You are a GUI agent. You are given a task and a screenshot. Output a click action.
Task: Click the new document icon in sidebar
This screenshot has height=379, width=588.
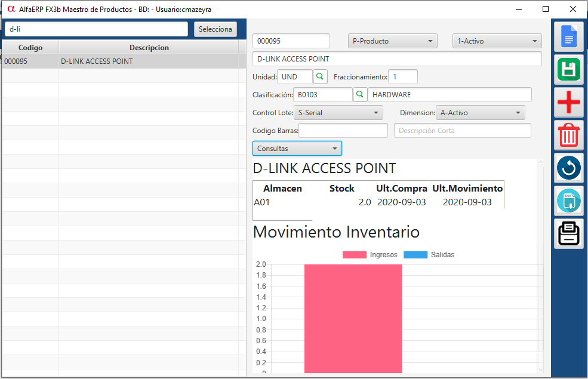tap(569, 37)
